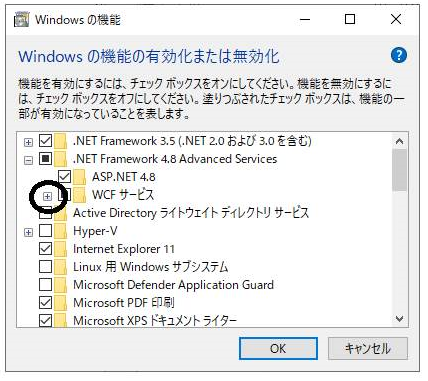
Task: Click the .NET Framework 4.8 Advanced Services folder icon
Action: point(61,159)
